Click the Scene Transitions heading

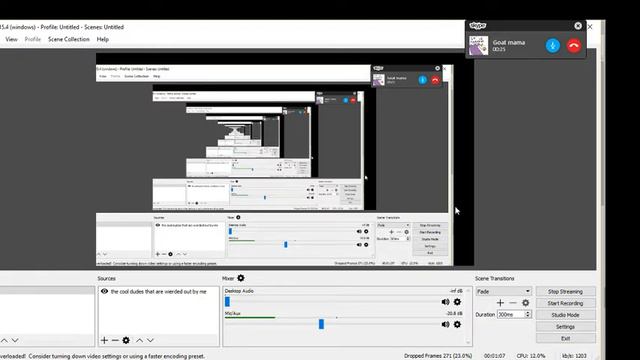pyautogui.click(x=494, y=278)
